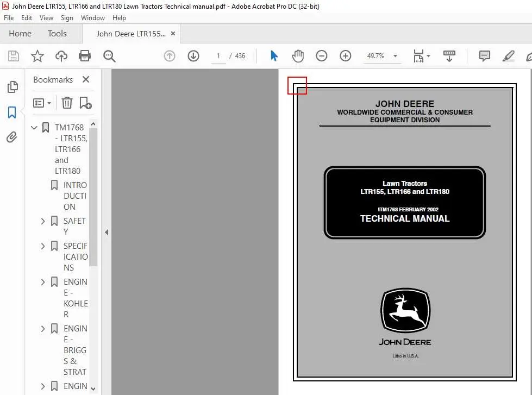This screenshot has height=395, width=532.
Task: Open bookmark options list menu
Action: (x=42, y=103)
